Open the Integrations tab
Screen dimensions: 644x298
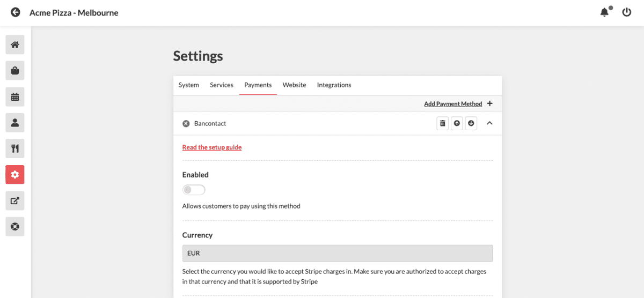[334, 85]
